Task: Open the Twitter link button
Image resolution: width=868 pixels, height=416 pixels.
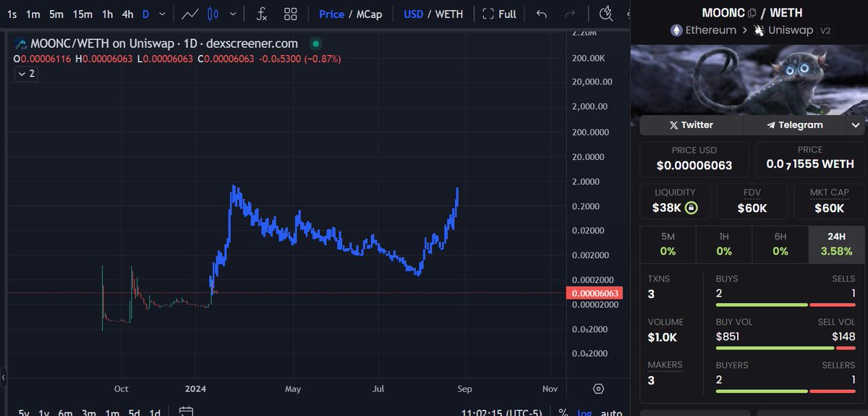Action: coord(692,125)
